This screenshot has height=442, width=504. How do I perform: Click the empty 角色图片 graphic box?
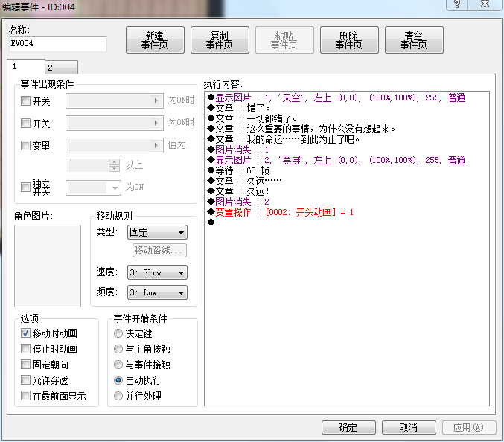point(48,266)
